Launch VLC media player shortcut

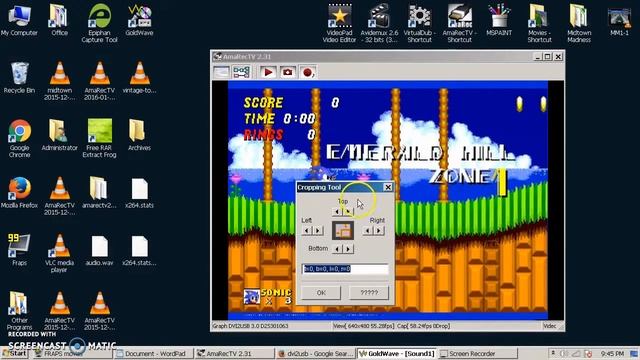(x=59, y=253)
